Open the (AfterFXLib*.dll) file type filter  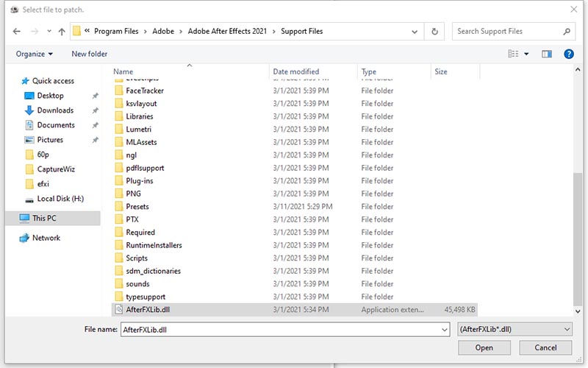point(514,329)
